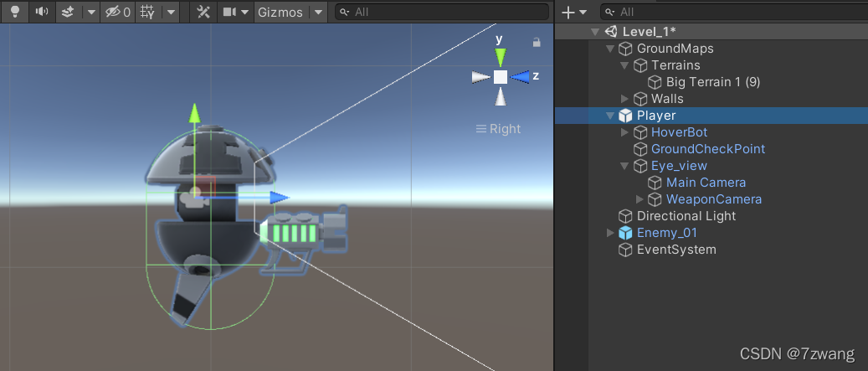Click the Right view label
This screenshot has height=371, width=868.
click(x=506, y=128)
